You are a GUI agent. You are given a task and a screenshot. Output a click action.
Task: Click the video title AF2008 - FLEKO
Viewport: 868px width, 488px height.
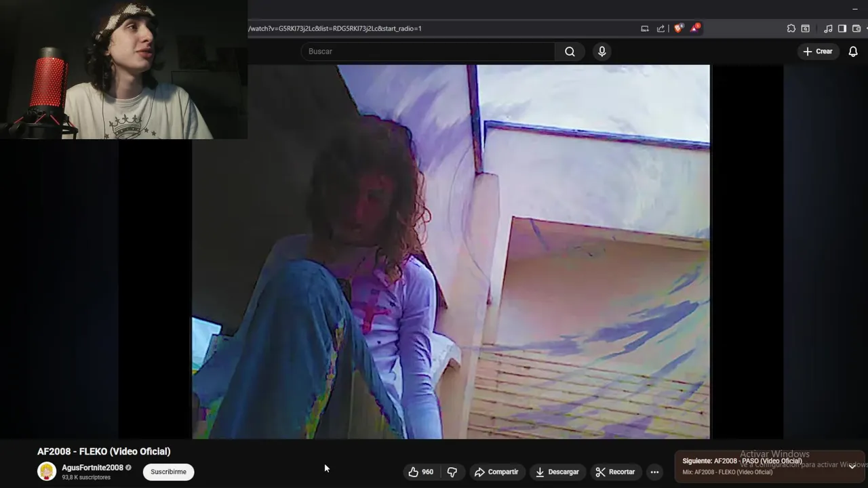(x=104, y=451)
